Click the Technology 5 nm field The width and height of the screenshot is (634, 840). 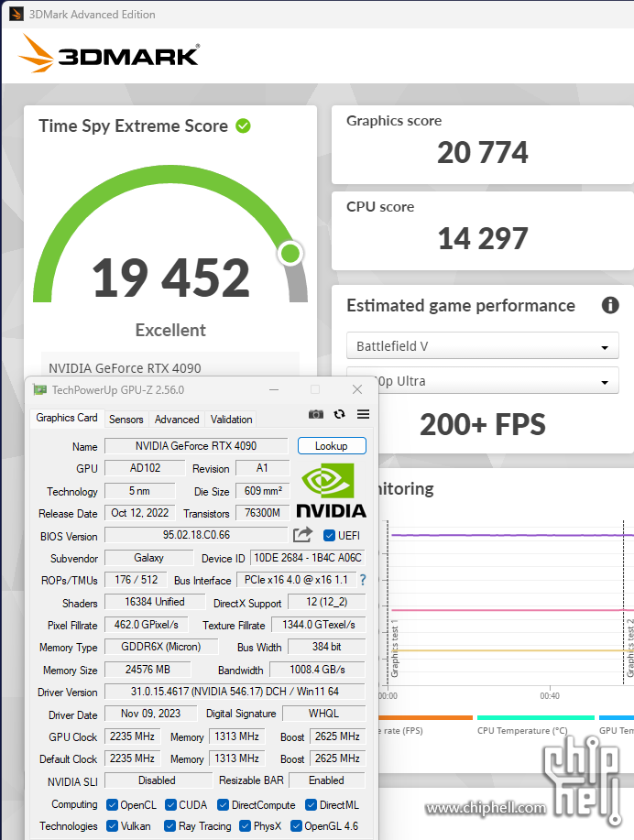[139, 491]
